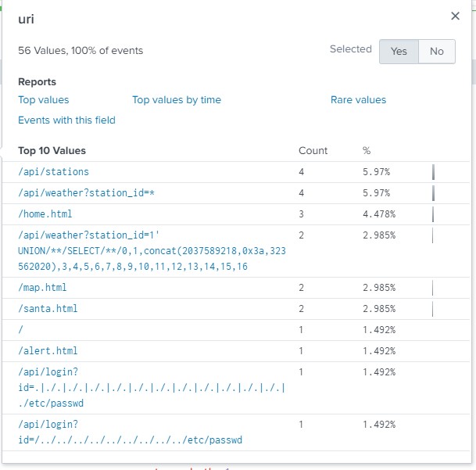Viewport: 476px width, 470px height.
Task: Filter by /api/stations uri value
Action: (53, 172)
